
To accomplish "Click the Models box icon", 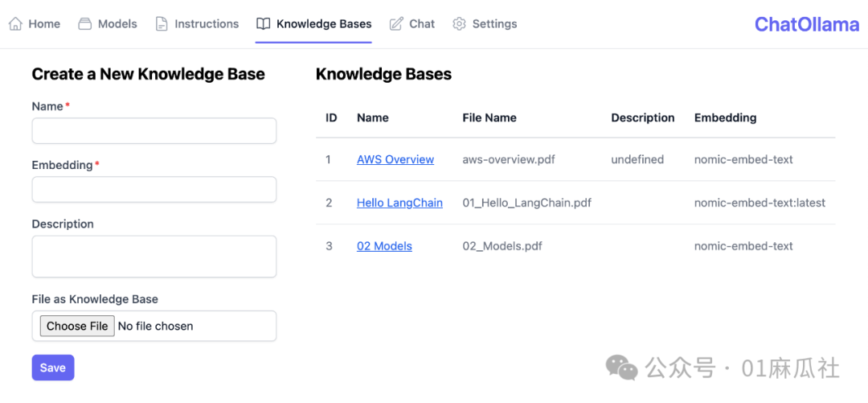I will click(84, 24).
